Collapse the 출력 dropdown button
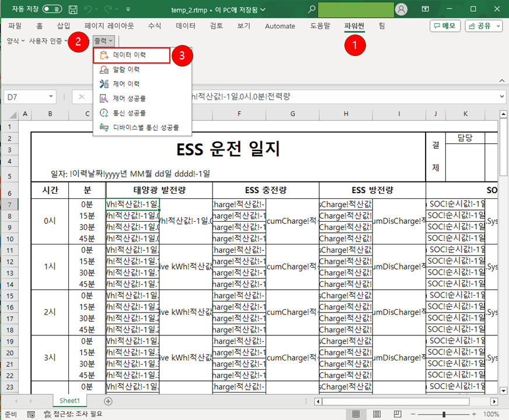 [103, 41]
